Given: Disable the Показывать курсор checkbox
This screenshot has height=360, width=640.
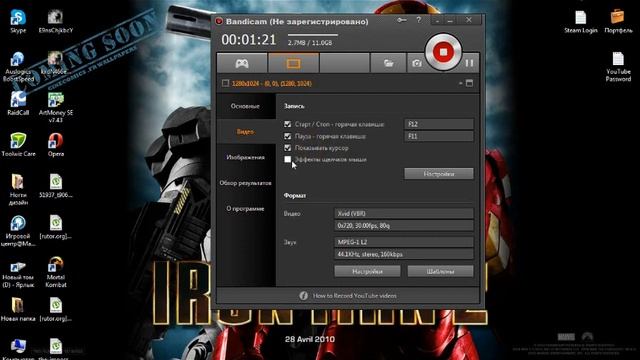Looking at the screenshot, I should (x=288, y=148).
